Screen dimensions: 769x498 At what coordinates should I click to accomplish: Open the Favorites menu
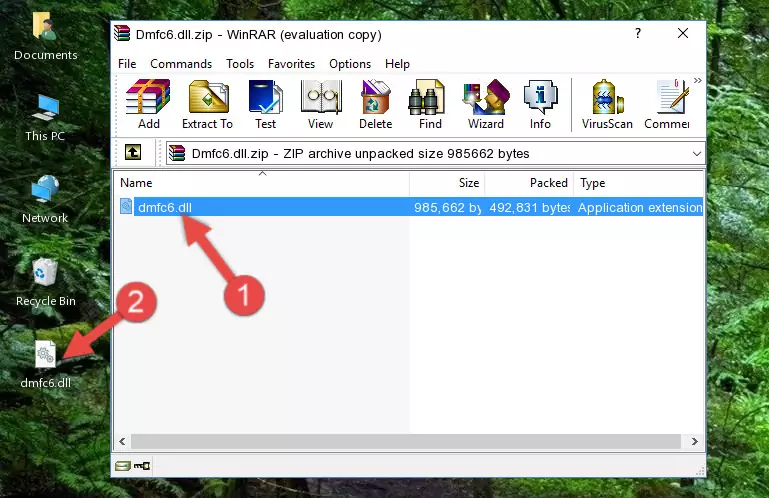291,64
